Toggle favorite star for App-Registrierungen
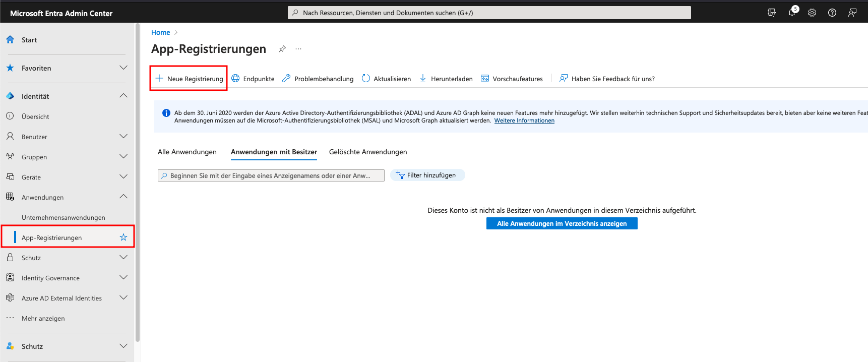This screenshot has width=868, height=362. coord(123,237)
